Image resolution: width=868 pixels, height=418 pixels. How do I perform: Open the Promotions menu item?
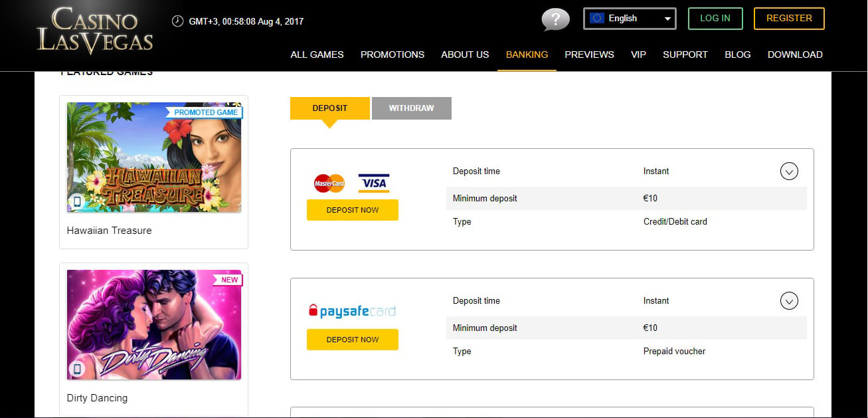(392, 54)
